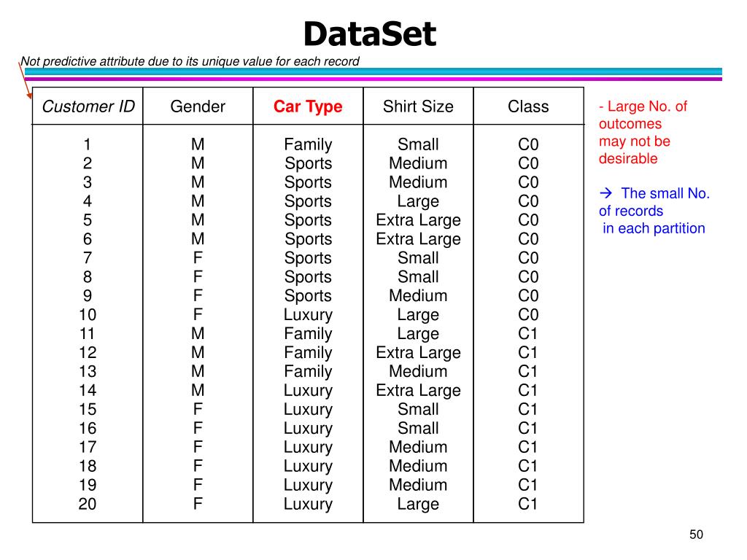
Task: Select "Luxury" car type for customer 14
Action: pos(309,391)
